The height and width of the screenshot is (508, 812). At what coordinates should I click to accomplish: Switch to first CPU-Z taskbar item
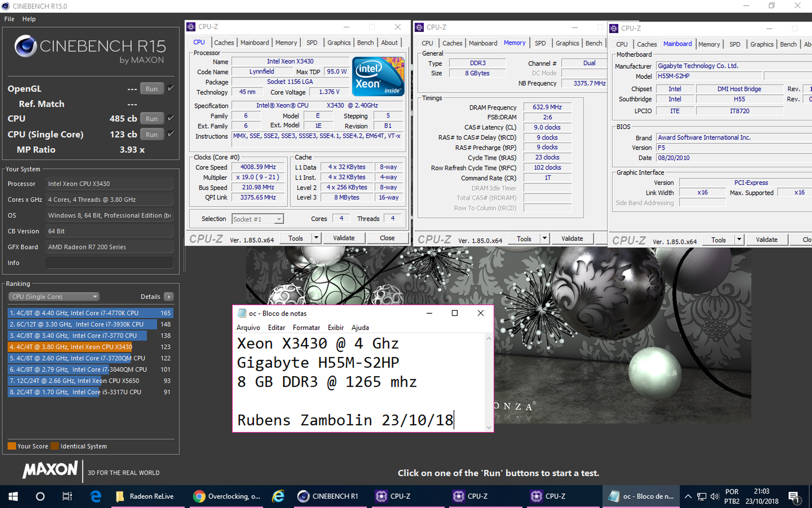coord(407,496)
